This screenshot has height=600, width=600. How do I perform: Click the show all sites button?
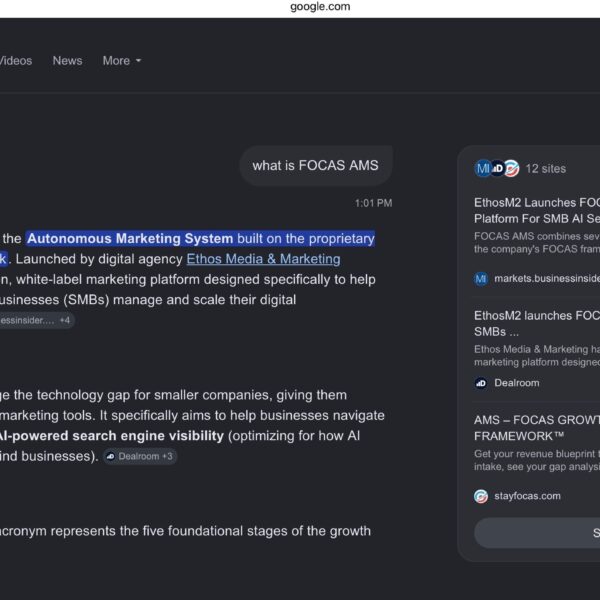pos(537,533)
